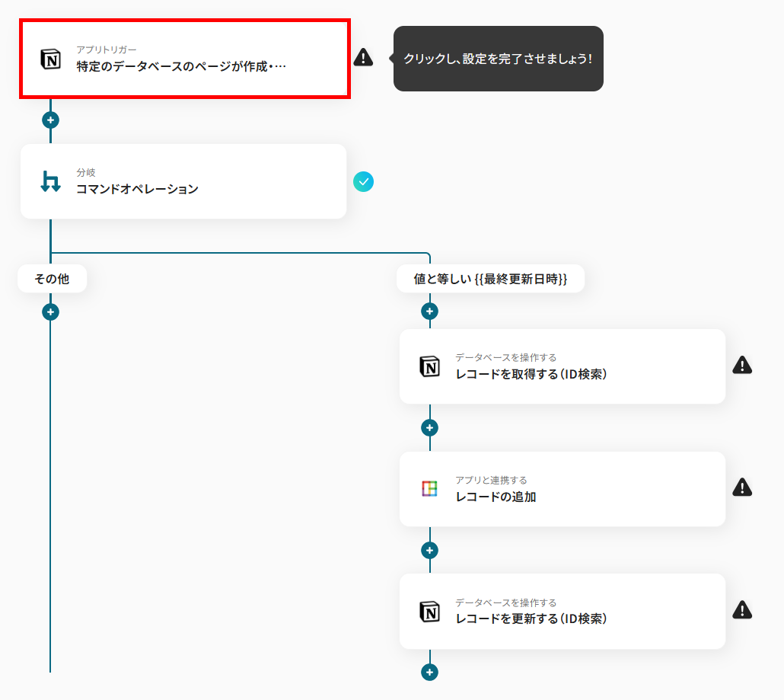Click warning icon beside レコードを更新する card
The height and width of the screenshot is (700, 784).
click(x=742, y=610)
